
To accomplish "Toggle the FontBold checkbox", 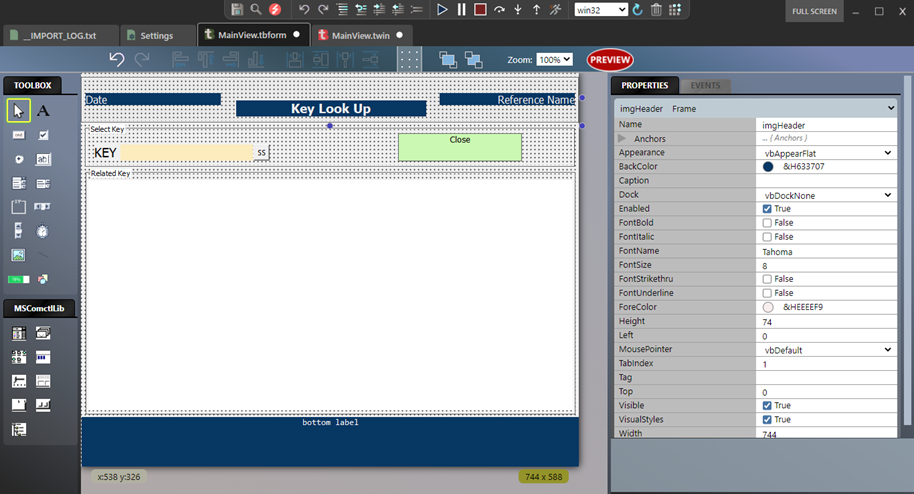I will [x=767, y=223].
